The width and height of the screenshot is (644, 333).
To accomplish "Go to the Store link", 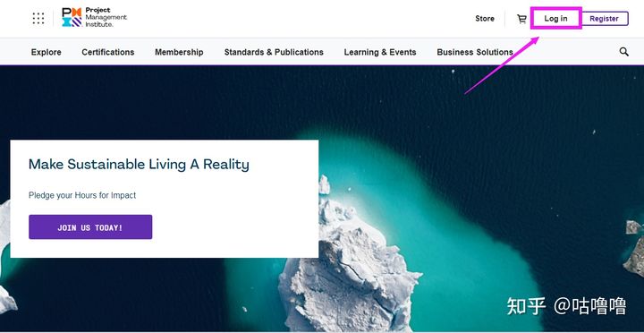I will pos(485,19).
